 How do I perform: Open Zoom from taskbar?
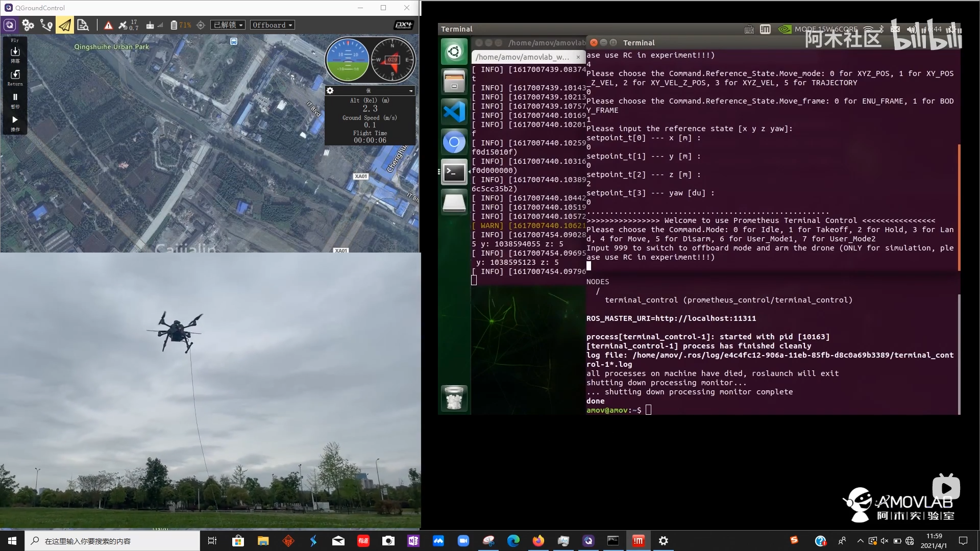click(463, 541)
